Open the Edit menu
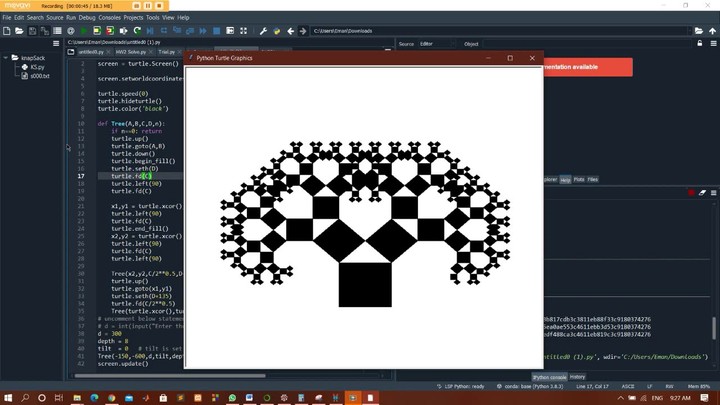This screenshot has width=720, height=405. [19, 17]
